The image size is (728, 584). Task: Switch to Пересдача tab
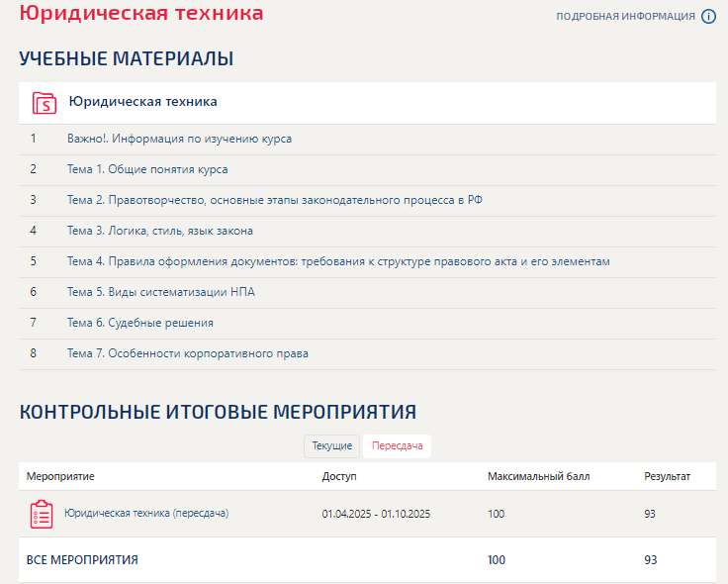point(397,446)
